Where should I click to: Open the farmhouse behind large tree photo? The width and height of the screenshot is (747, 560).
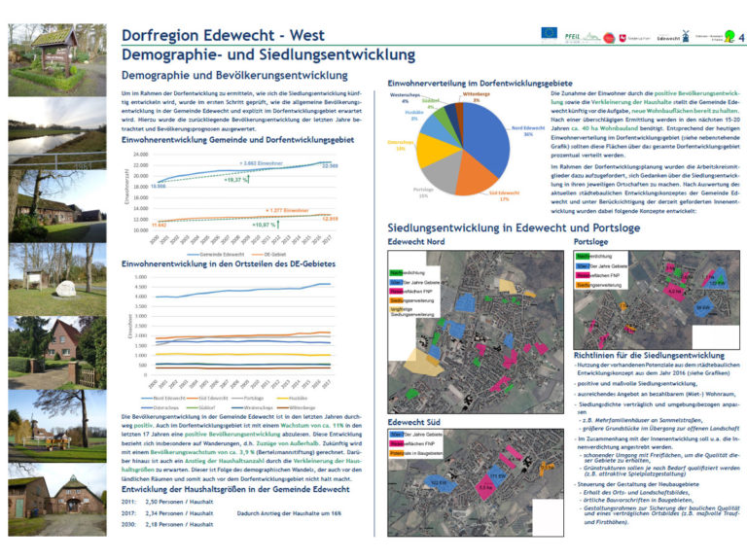coord(57,206)
